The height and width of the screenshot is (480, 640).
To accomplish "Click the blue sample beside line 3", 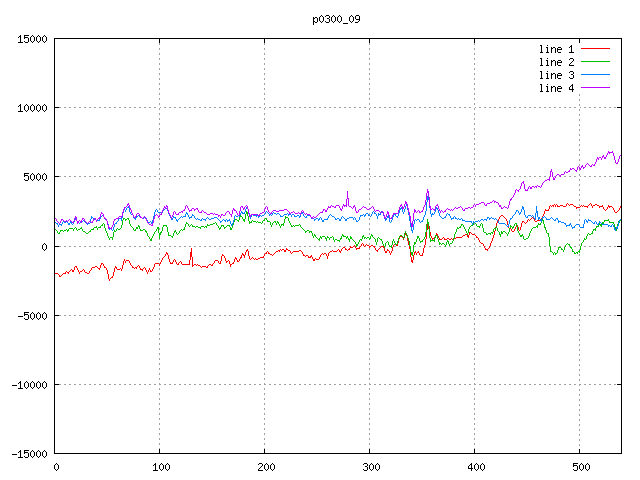I will [596, 75].
